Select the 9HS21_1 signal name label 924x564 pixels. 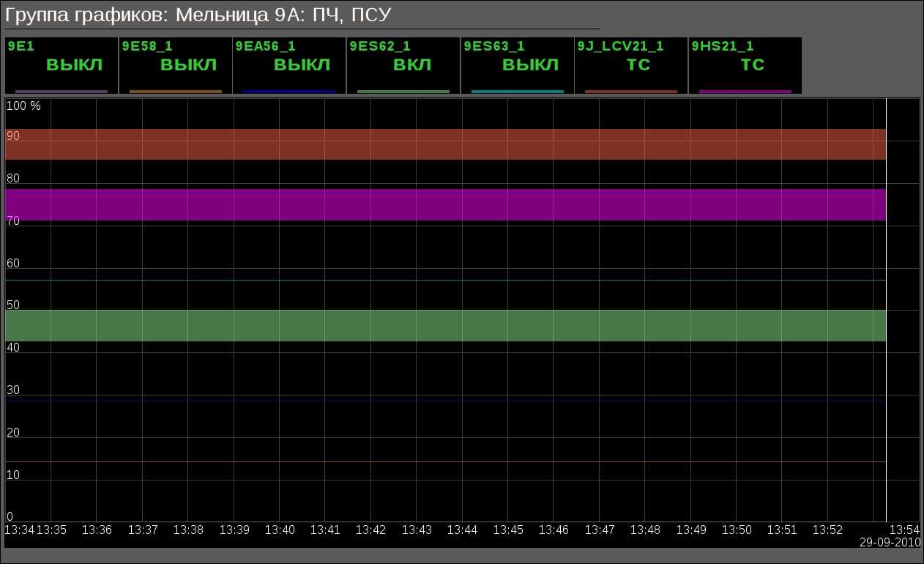tap(723, 46)
